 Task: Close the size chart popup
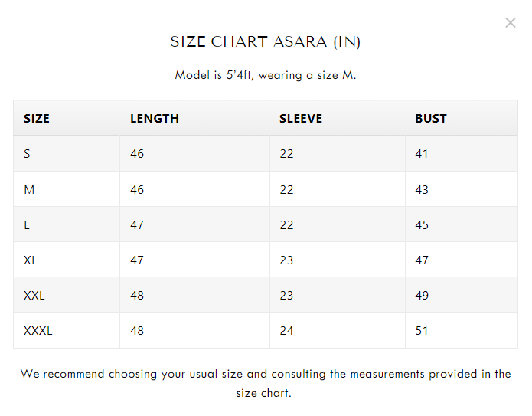click(511, 23)
